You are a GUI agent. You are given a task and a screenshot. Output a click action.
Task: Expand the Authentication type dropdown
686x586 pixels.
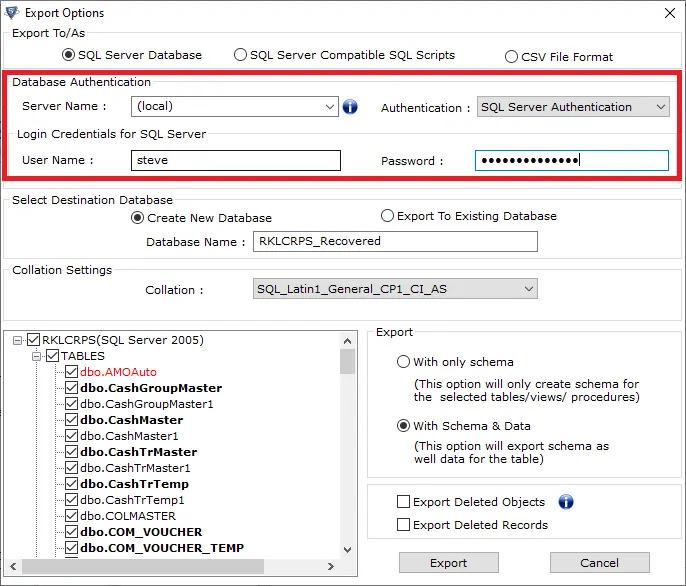pos(660,107)
